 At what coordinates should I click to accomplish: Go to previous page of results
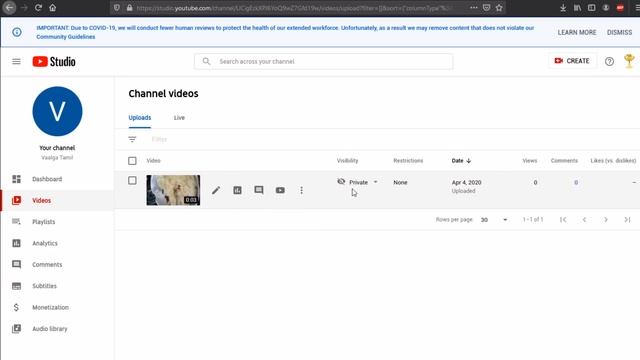(x=584, y=220)
